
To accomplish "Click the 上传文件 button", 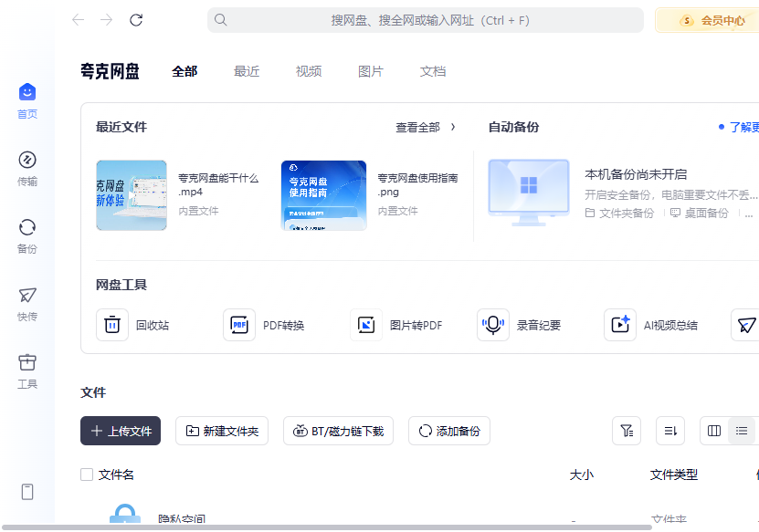I will (121, 431).
